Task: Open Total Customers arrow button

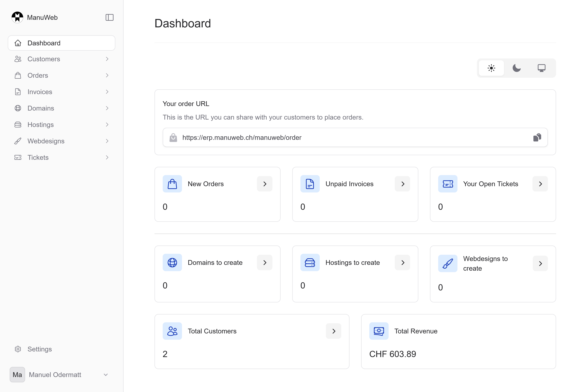Action: tap(334, 331)
